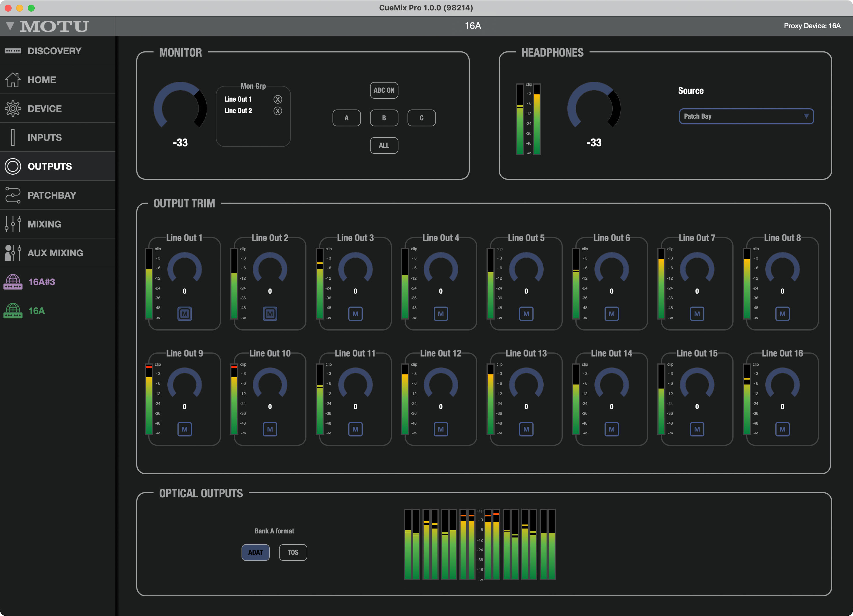Set Bank A format to ADAT
Screen dimensions: 853x616
[x=255, y=552]
